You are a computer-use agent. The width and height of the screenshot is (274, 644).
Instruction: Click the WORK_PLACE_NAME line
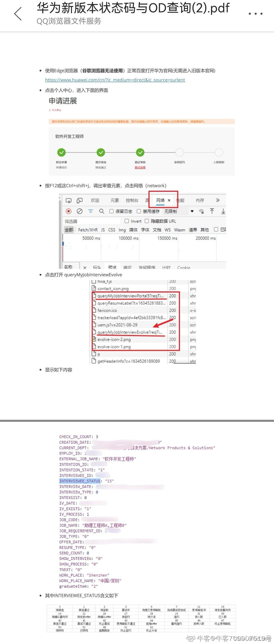click(90, 581)
